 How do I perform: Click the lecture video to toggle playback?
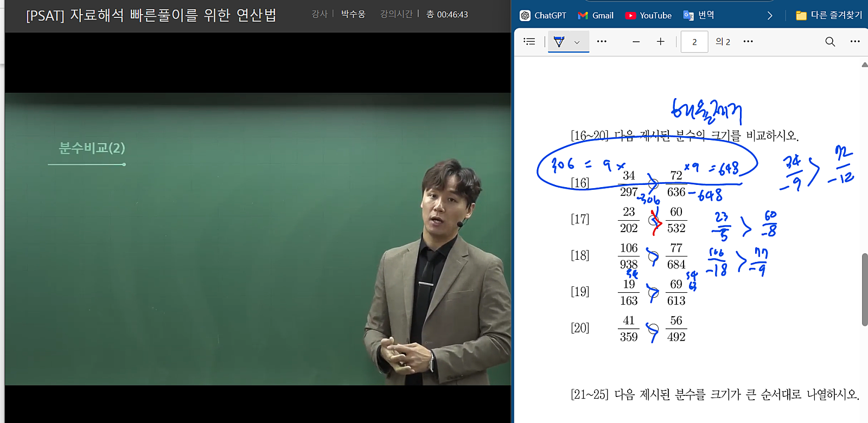point(258,239)
